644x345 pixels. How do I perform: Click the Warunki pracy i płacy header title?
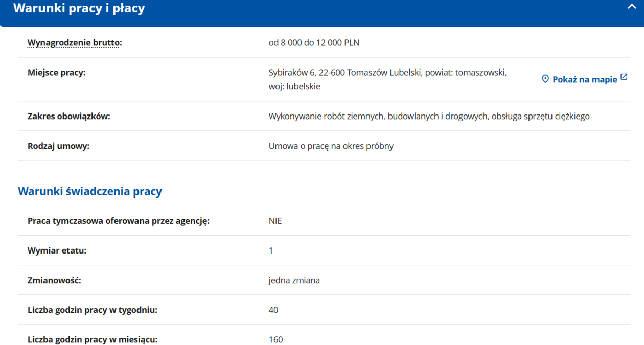pos(79,8)
